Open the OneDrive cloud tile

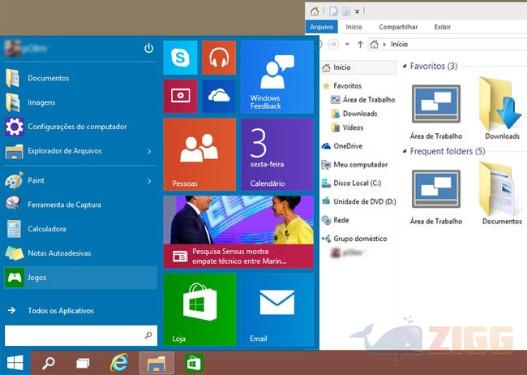click(219, 96)
